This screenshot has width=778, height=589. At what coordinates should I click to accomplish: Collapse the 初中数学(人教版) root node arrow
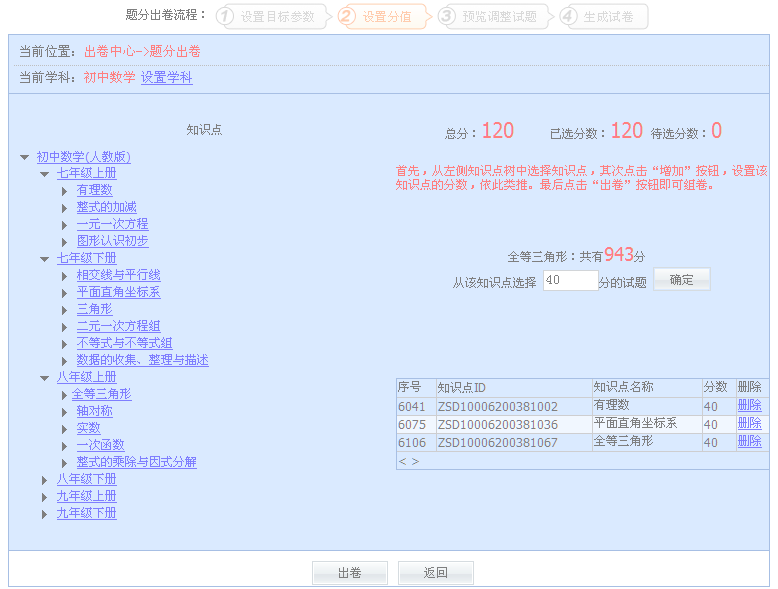[24, 157]
